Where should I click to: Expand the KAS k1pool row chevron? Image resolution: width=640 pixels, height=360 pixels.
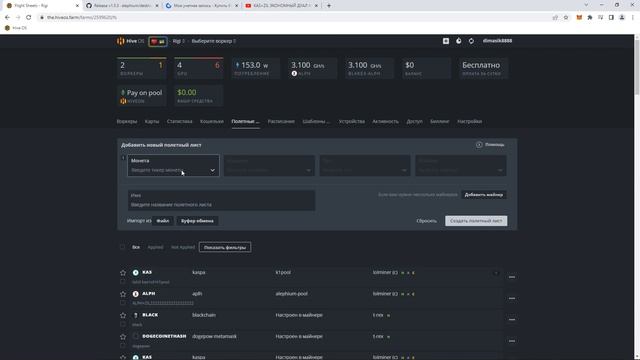pyautogui.click(x=496, y=273)
